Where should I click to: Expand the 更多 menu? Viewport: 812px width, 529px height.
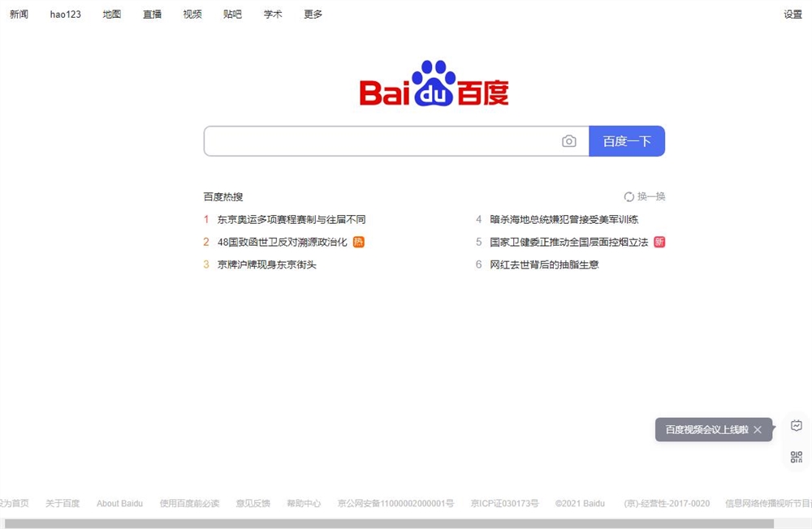click(313, 14)
